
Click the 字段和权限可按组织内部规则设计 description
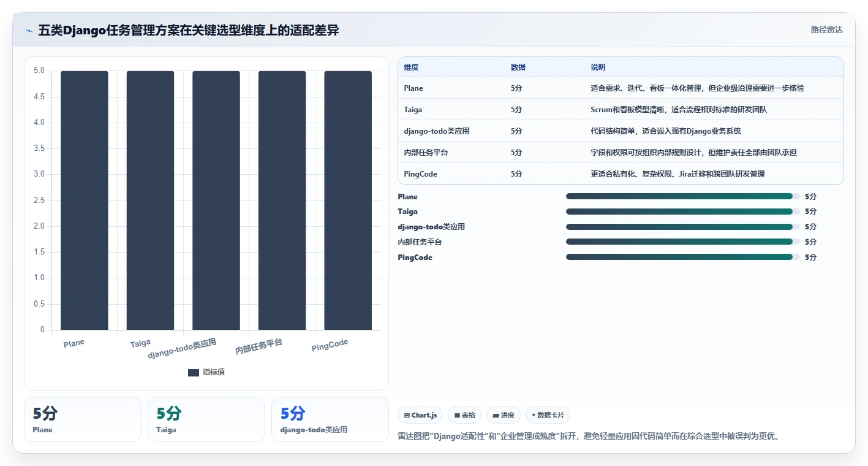(693, 153)
